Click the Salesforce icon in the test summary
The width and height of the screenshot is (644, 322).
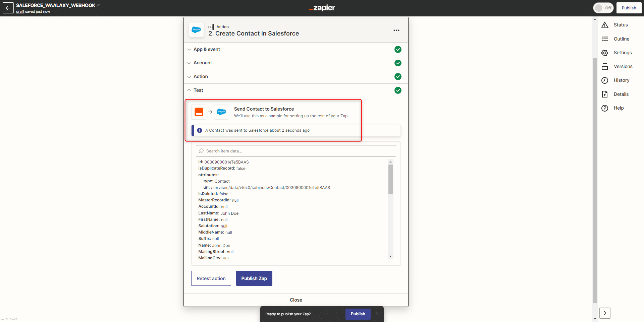[x=221, y=112]
